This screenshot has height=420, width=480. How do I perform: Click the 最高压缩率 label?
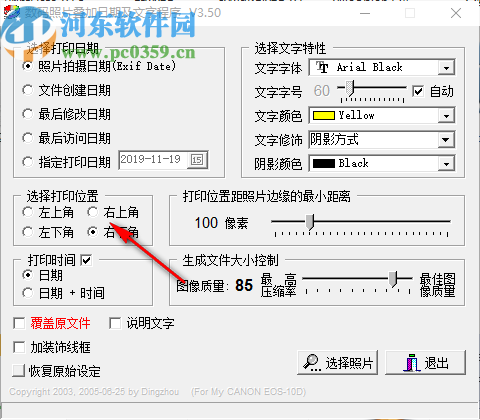[278, 285]
